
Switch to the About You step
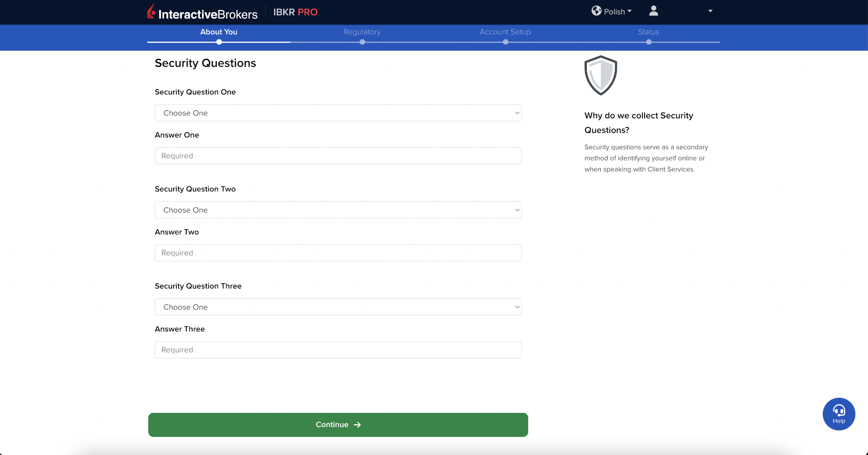(219, 32)
